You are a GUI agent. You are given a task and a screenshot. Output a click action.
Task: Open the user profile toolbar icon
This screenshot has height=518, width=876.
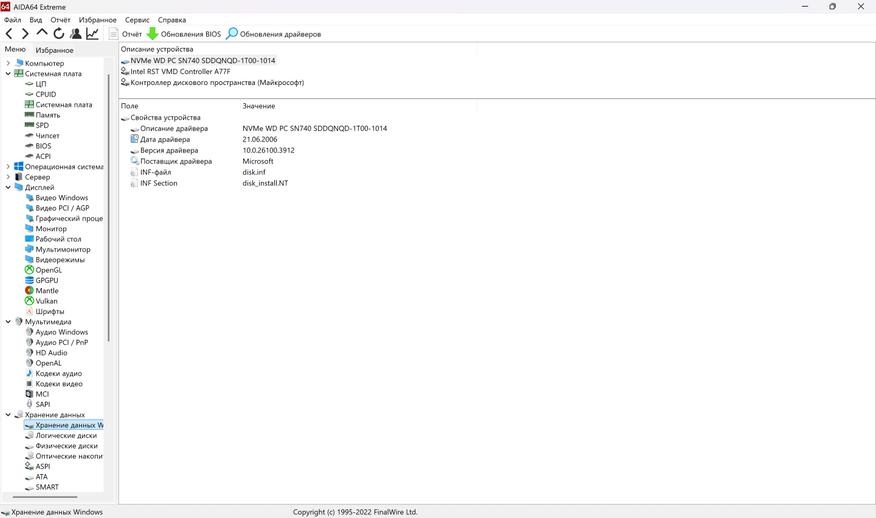[x=75, y=34]
